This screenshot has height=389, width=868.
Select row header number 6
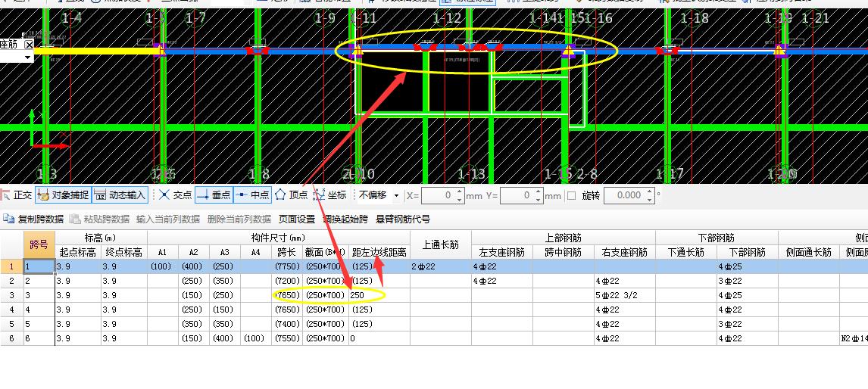point(11,338)
